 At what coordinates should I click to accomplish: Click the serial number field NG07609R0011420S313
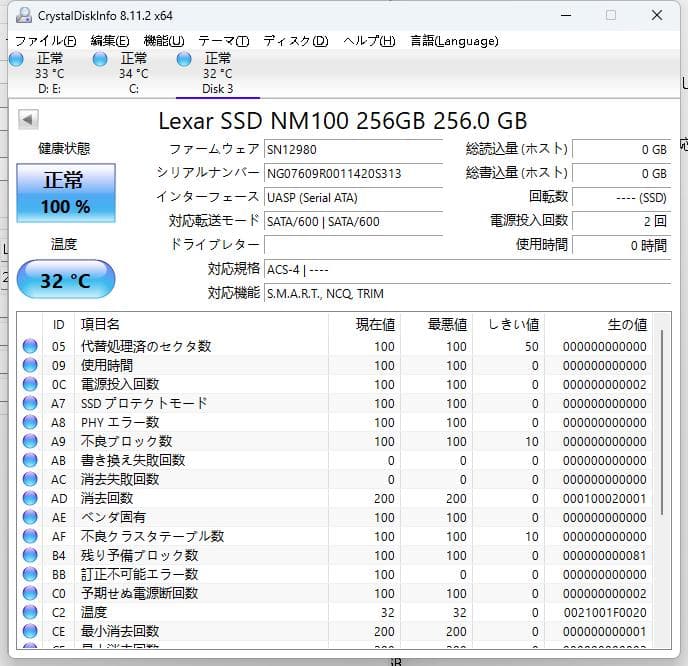coord(353,173)
